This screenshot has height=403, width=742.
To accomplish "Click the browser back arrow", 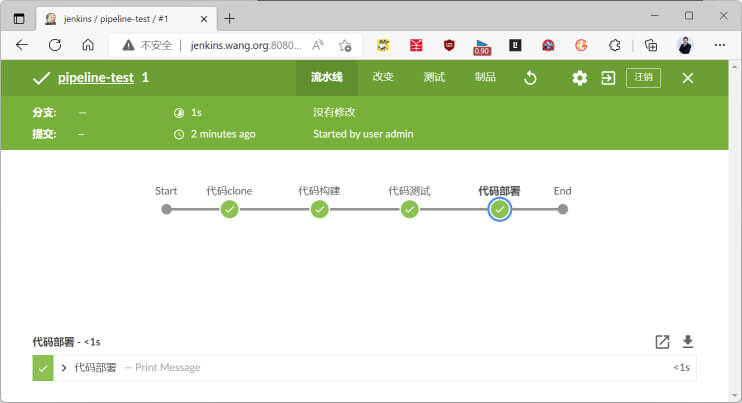I will click(x=22, y=45).
